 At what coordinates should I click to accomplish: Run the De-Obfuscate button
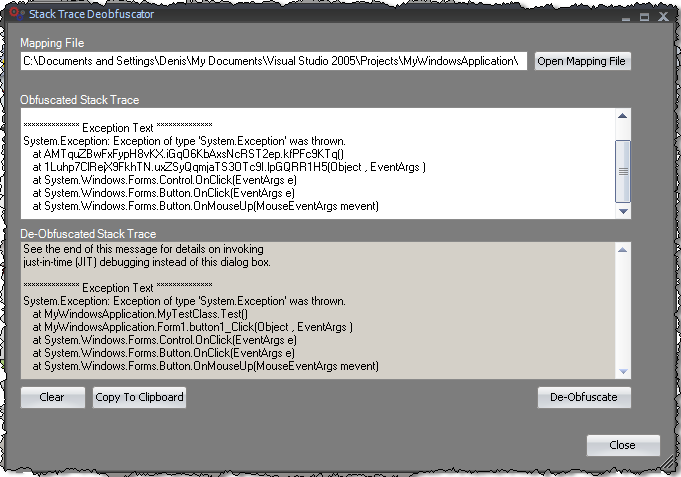[x=584, y=397]
